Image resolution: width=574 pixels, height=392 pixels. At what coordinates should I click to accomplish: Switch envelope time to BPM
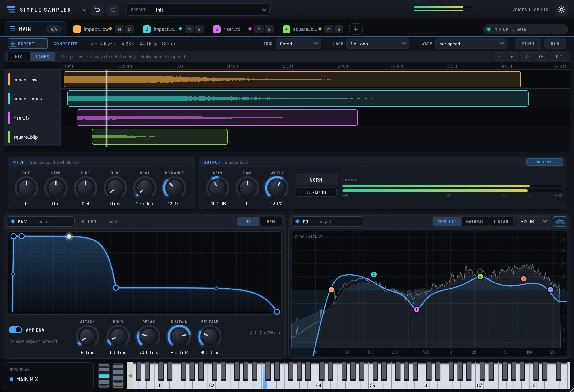(x=270, y=221)
